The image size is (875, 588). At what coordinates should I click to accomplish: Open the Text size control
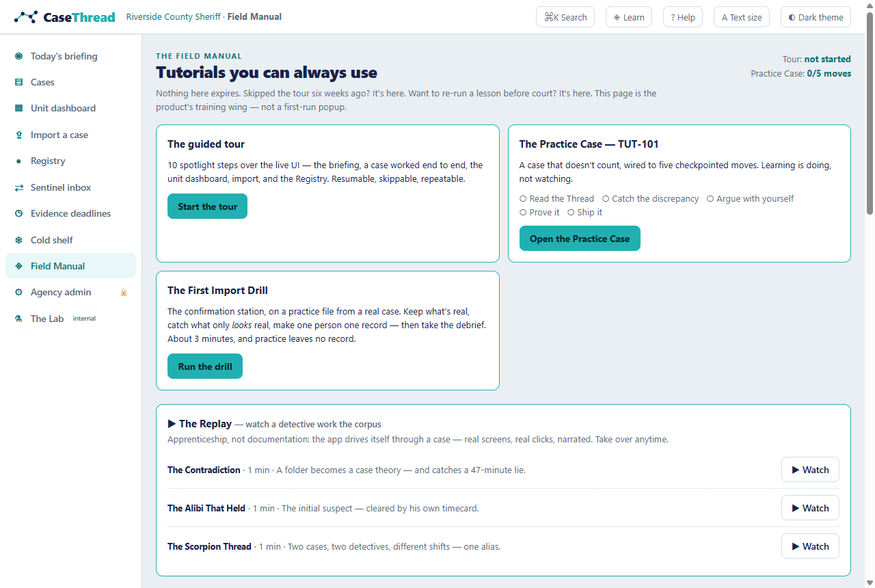(x=742, y=17)
